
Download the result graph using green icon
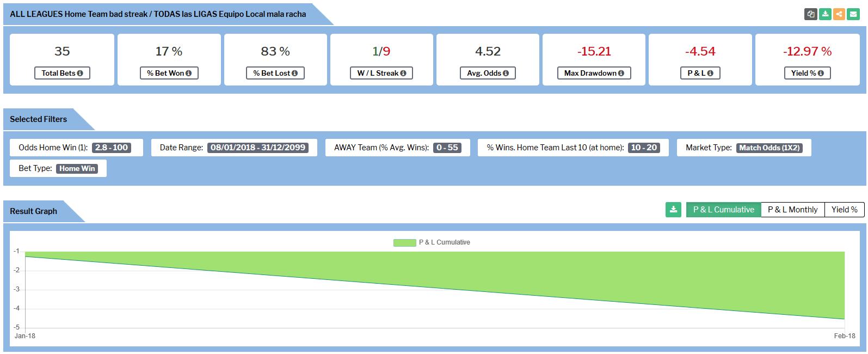[x=673, y=210]
